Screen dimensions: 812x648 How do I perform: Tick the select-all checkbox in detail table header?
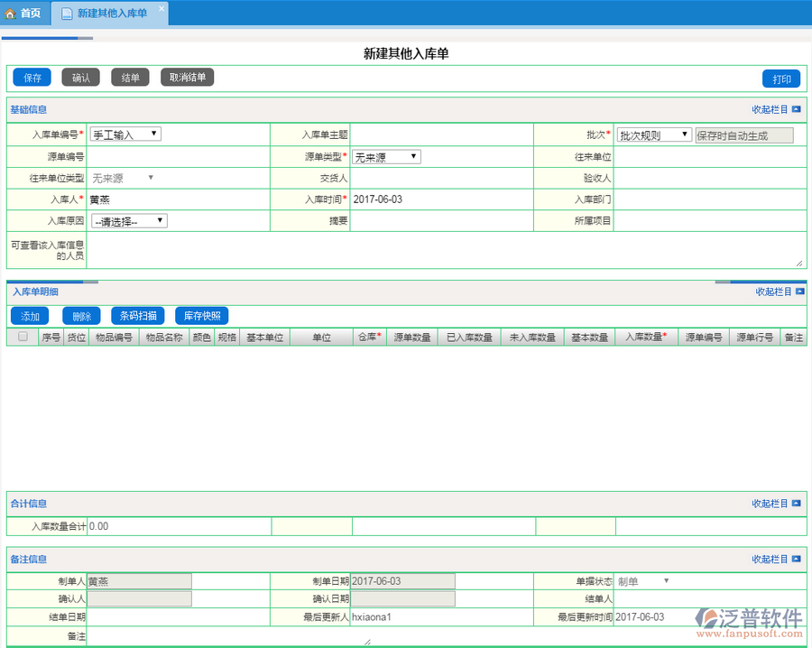(x=23, y=337)
